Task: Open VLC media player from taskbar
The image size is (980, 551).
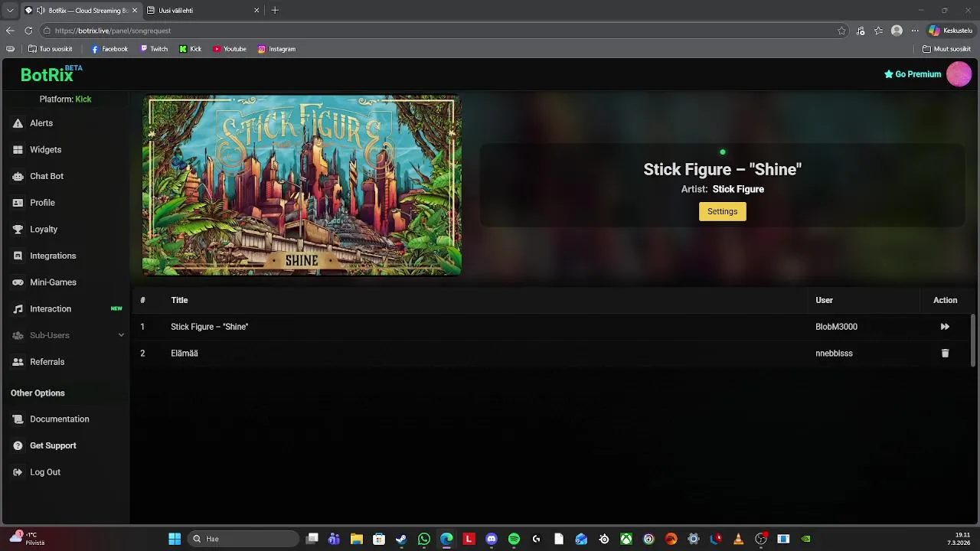Action: 738,539
